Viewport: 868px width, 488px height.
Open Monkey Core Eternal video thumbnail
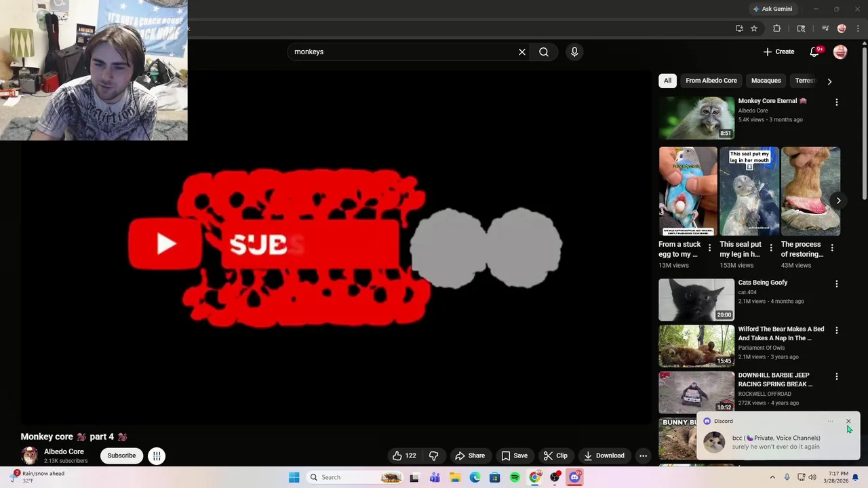[696, 118]
